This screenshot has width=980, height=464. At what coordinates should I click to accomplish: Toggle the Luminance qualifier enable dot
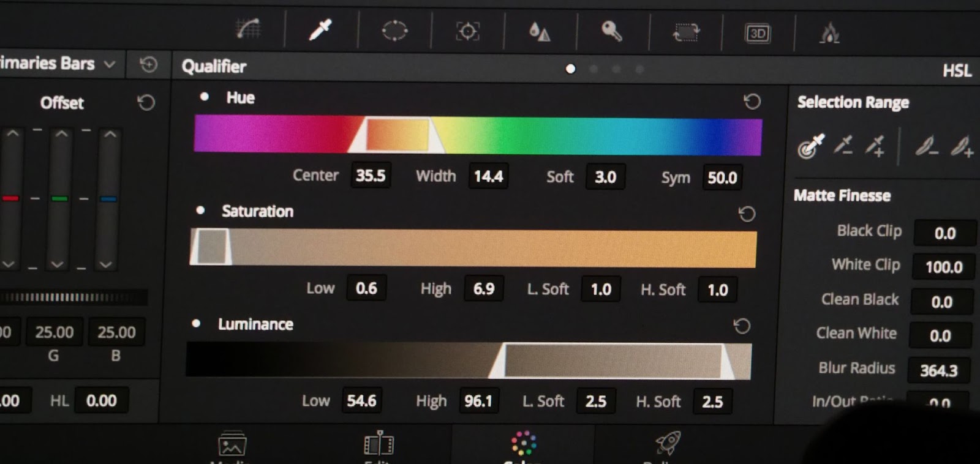pos(196,323)
